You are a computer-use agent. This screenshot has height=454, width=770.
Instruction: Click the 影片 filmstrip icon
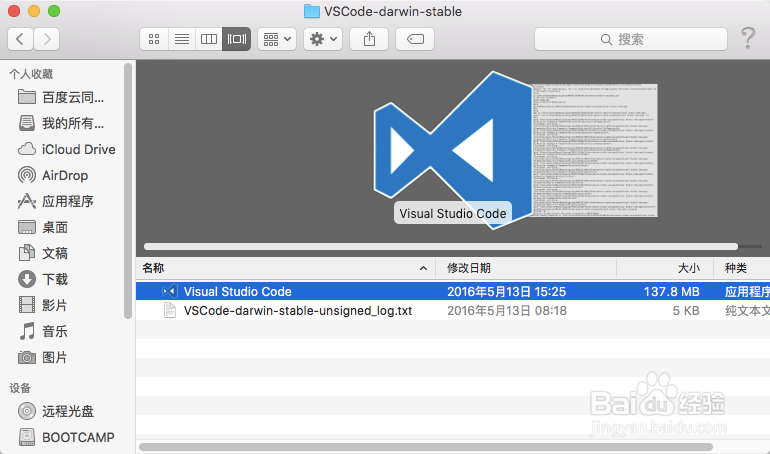pyautogui.click(x=27, y=305)
